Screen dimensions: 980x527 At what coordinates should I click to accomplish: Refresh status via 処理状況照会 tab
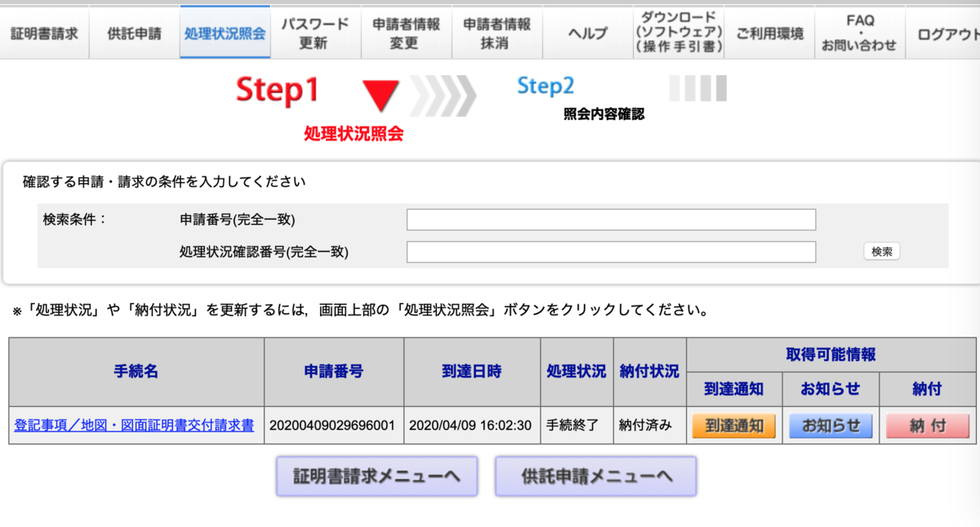coord(225,32)
